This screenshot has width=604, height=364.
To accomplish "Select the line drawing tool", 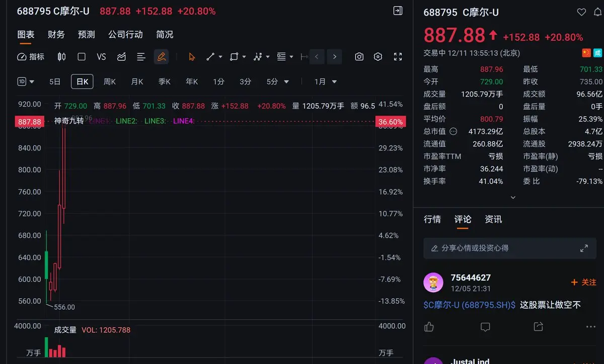I will [210, 57].
